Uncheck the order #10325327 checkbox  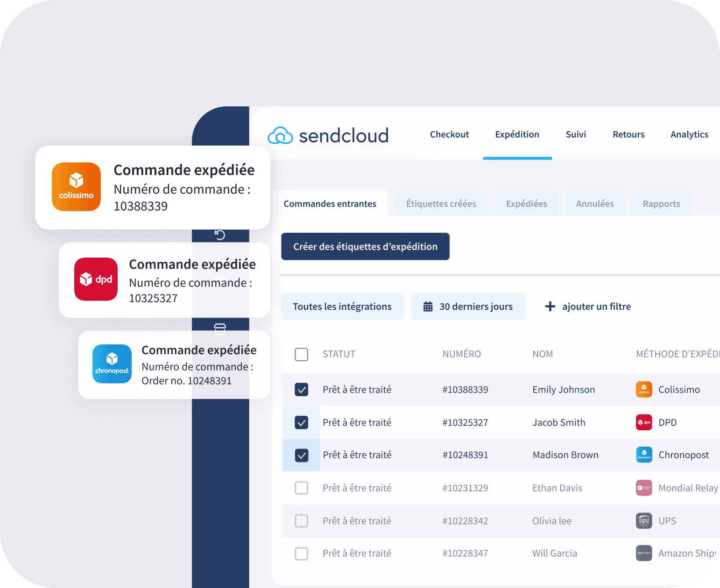tap(302, 422)
